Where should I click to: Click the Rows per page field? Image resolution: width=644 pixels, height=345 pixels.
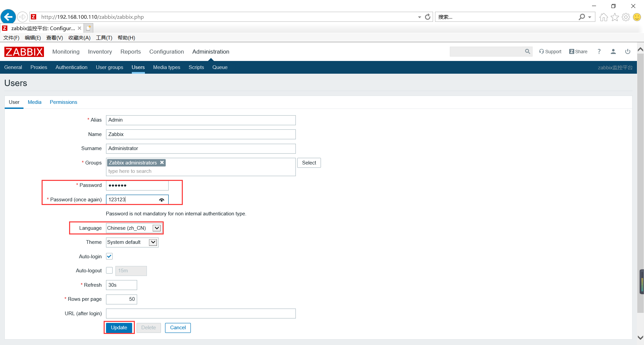[121, 299]
